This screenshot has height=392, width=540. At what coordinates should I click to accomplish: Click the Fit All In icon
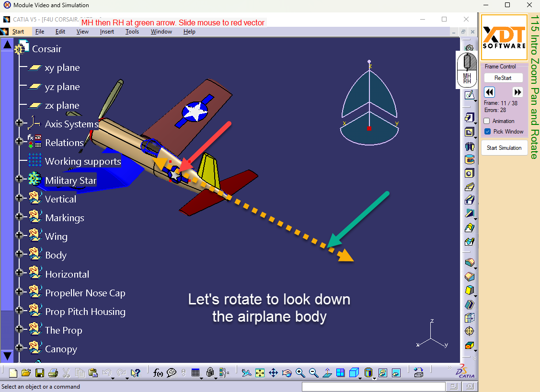pyautogui.click(x=260, y=373)
